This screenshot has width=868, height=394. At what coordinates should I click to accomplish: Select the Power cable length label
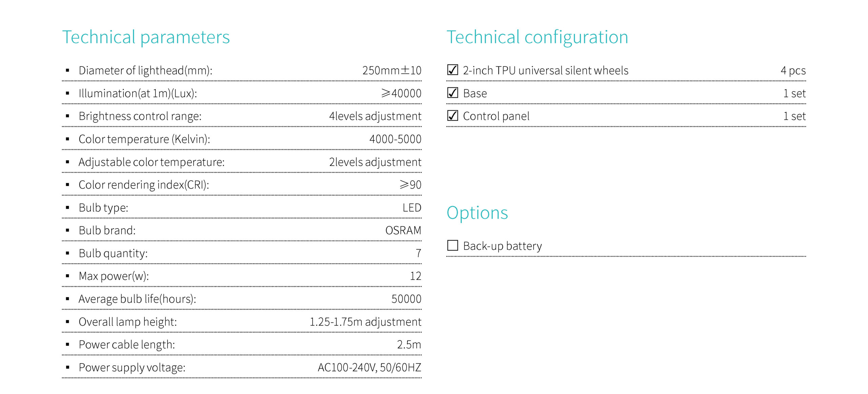[x=127, y=345]
